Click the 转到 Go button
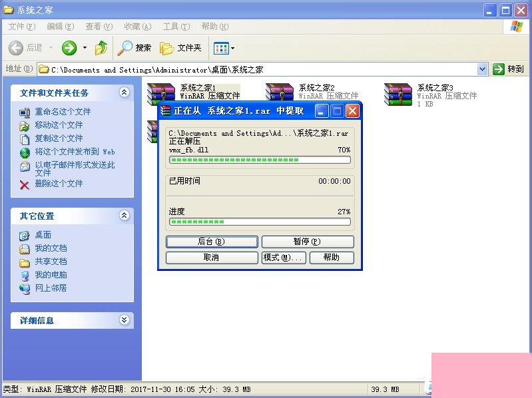This screenshot has width=532, height=398. (508, 69)
